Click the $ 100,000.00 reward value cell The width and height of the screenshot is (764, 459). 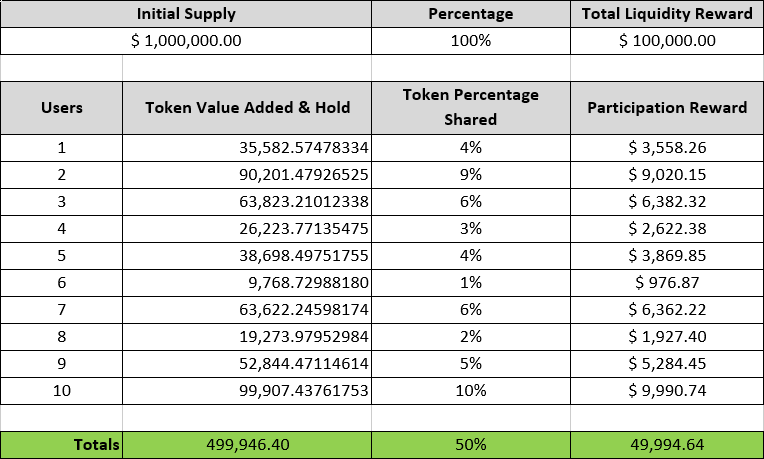click(x=667, y=41)
